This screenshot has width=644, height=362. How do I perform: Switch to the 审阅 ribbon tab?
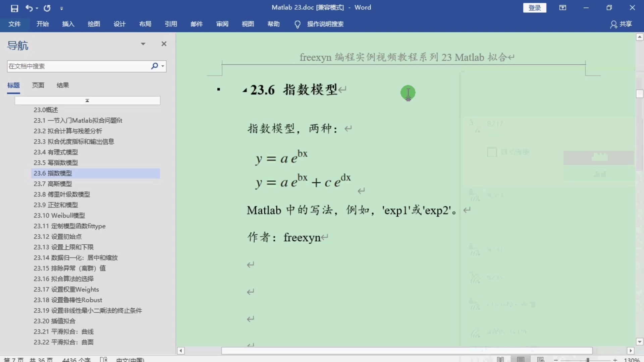[x=222, y=24]
